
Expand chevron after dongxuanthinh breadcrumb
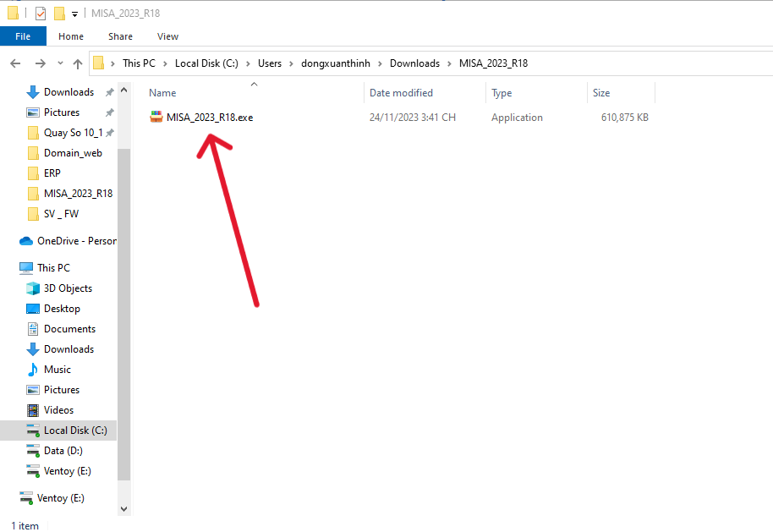click(x=380, y=63)
